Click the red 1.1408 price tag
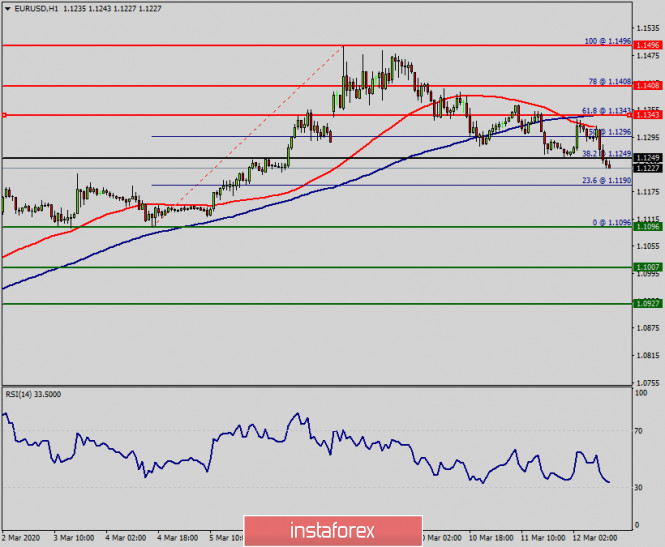Screen dimensions: 665x547 point(648,86)
